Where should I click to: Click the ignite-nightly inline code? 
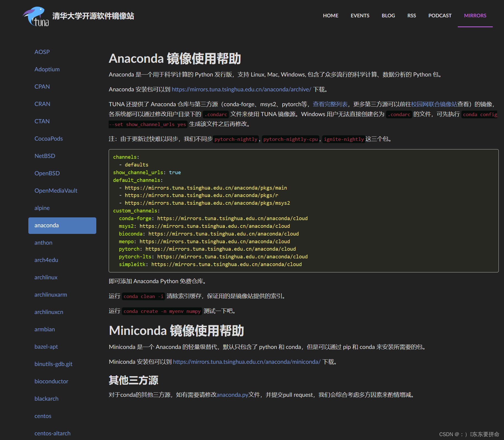(344, 139)
